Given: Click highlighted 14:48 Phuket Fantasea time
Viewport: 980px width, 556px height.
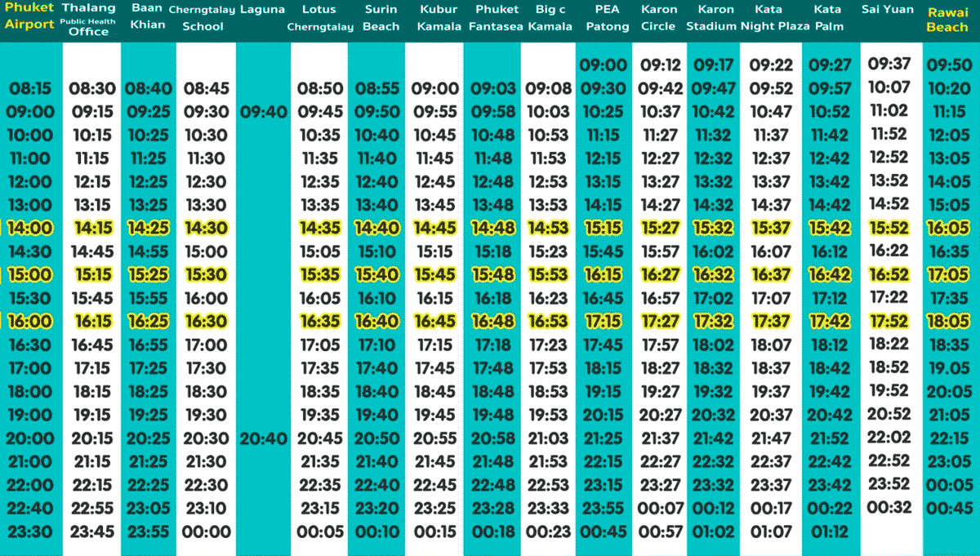Looking at the screenshot, I should (493, 229).
